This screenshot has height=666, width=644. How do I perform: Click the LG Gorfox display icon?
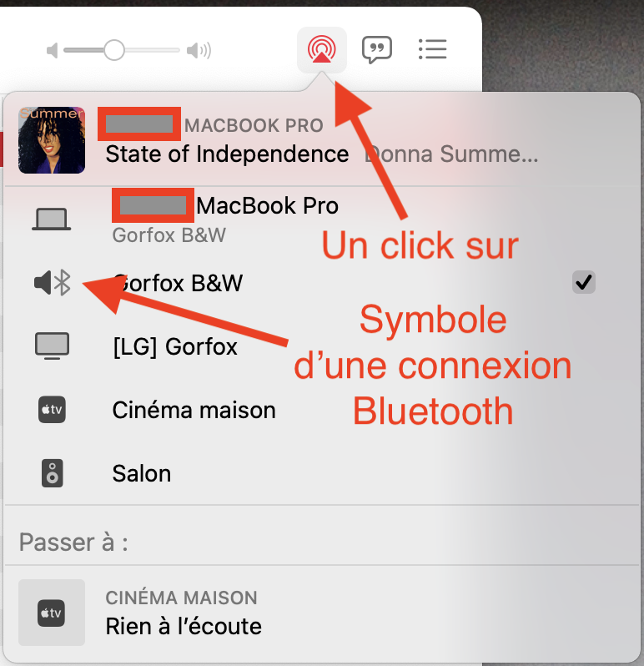pyautogui.click(x=52, y=346)
